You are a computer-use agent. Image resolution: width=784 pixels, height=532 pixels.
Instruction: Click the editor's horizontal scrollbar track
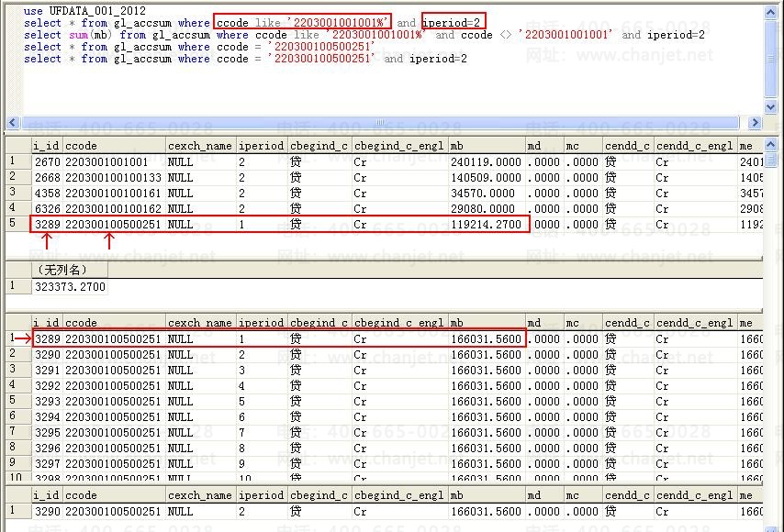[x=551, y=123]
